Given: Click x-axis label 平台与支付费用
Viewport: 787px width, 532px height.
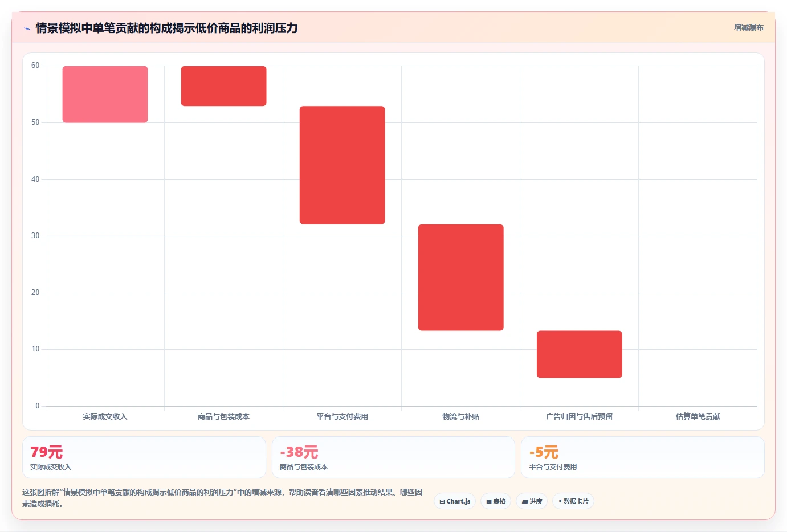Looking at the screenshot, I should click(x=342, y=416).
